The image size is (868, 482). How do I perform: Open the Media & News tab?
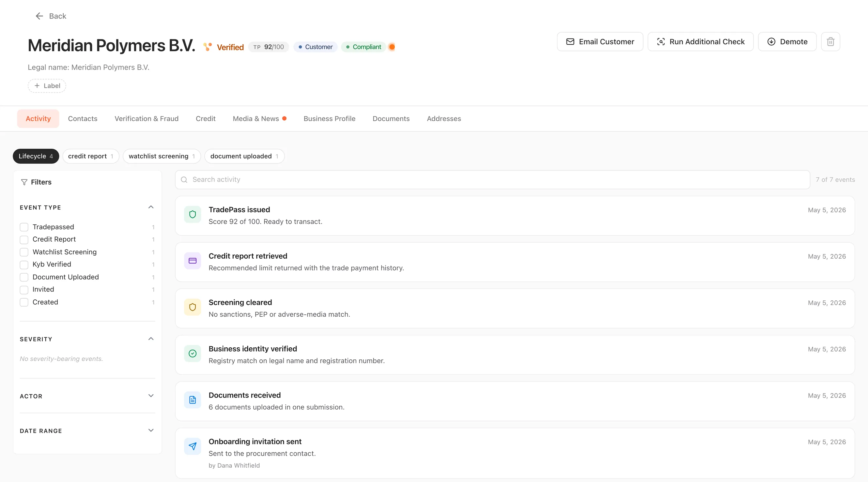pos(259,119)
